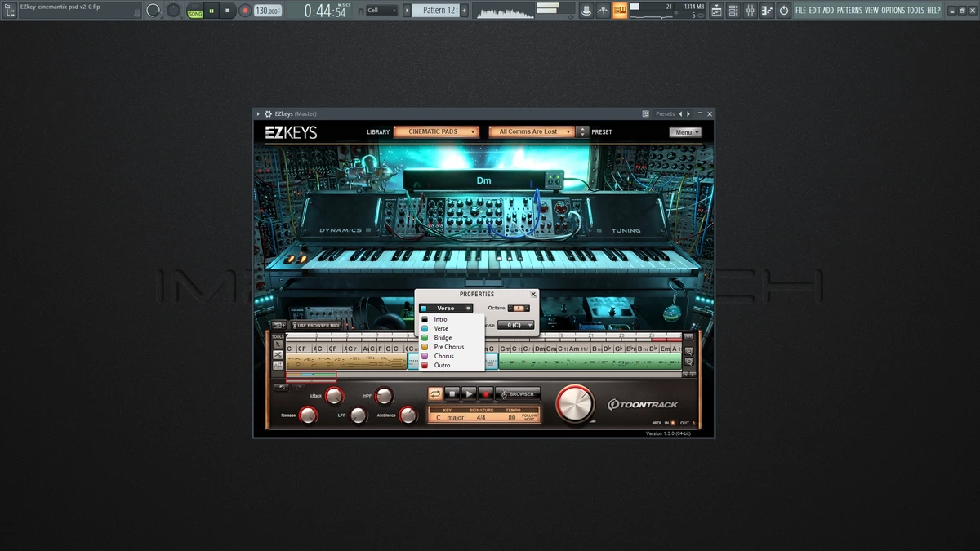Screen dimensions: 980x551
Task: Open the CINEMATIC PADS library dropdown
Action: pos(436,131)
